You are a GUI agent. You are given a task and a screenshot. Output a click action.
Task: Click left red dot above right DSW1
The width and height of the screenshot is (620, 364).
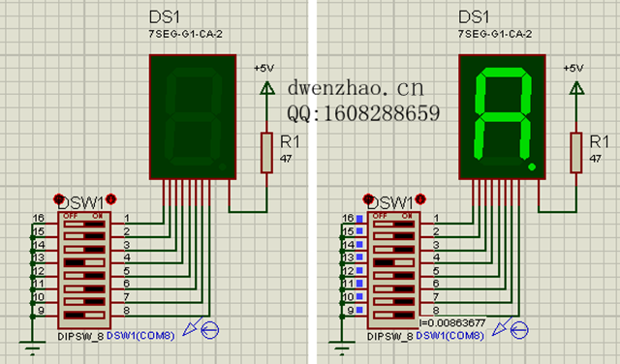coord(368,198)
